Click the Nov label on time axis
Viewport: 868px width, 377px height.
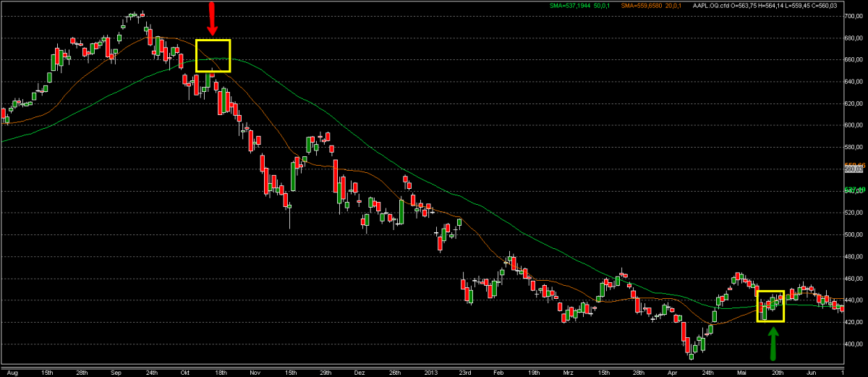coord(254,373)
